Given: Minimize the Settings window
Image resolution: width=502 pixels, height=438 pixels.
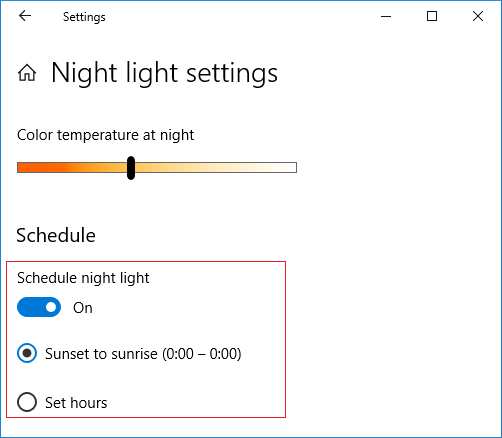Looking at the screenshot, I should (386, 16).
